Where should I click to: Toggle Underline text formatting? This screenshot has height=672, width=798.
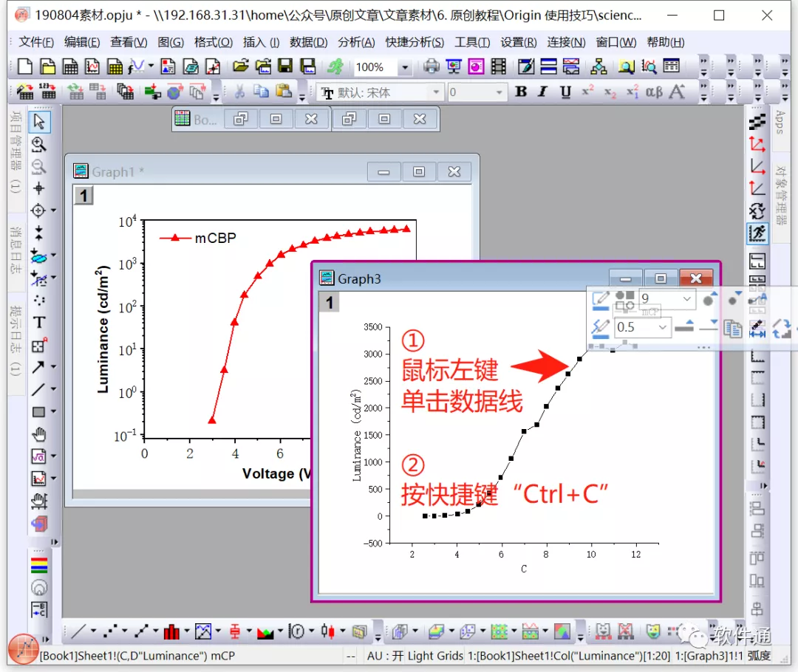pos(565,92)
